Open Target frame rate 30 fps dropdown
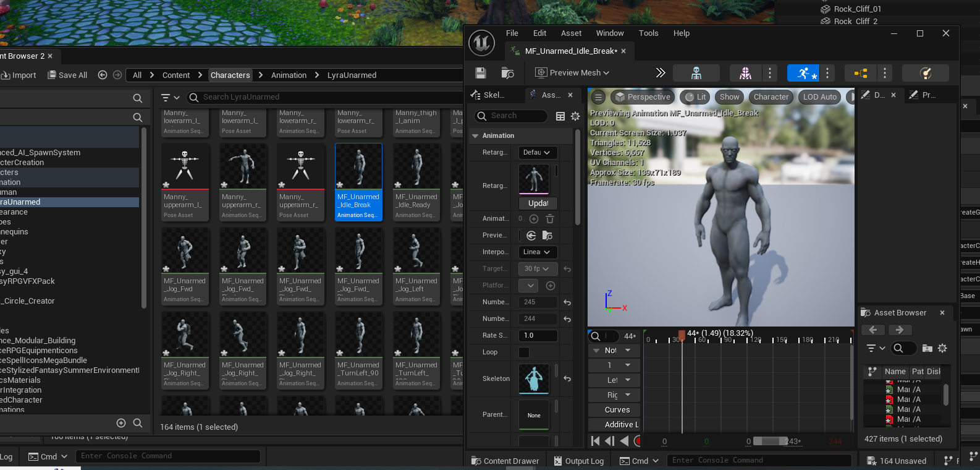This screenshot has width=980, height=470. 538,269
